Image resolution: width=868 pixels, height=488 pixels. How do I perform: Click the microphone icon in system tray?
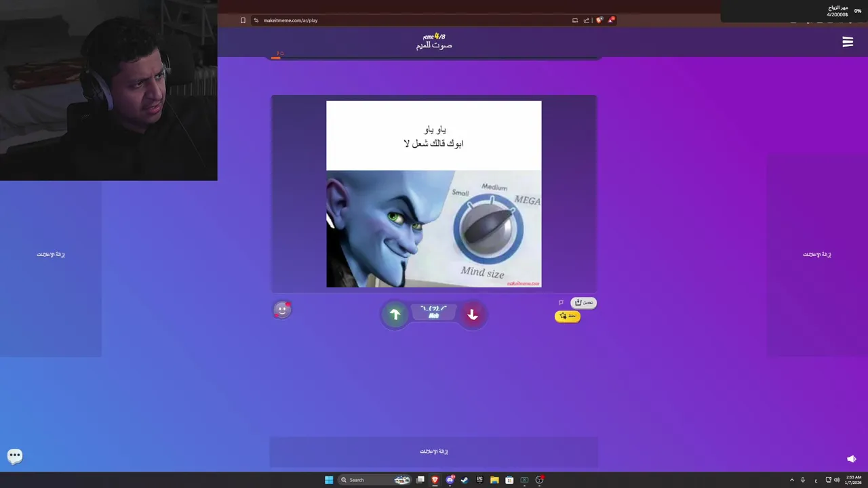[803, 480]
